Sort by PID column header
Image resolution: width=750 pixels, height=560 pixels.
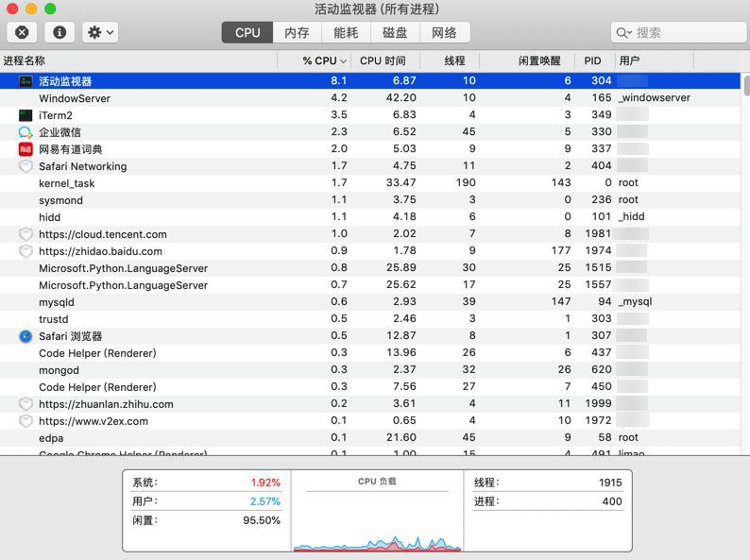pyautogui.click(x=594, y=60)
